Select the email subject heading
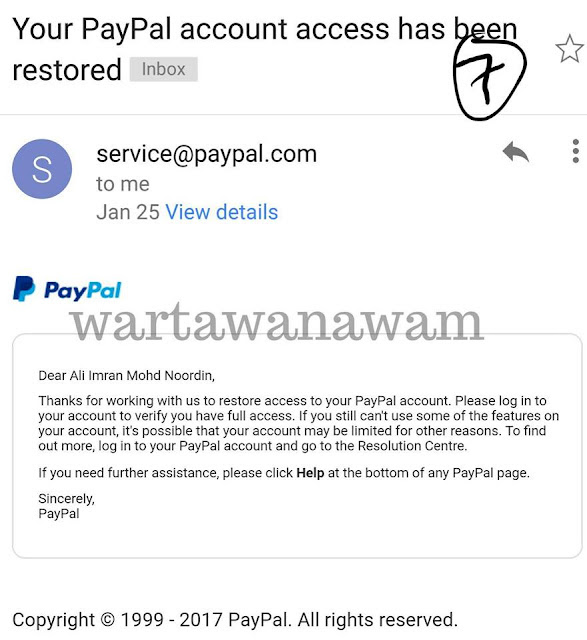This screenshot has height=640, width=587. (265, 49)
